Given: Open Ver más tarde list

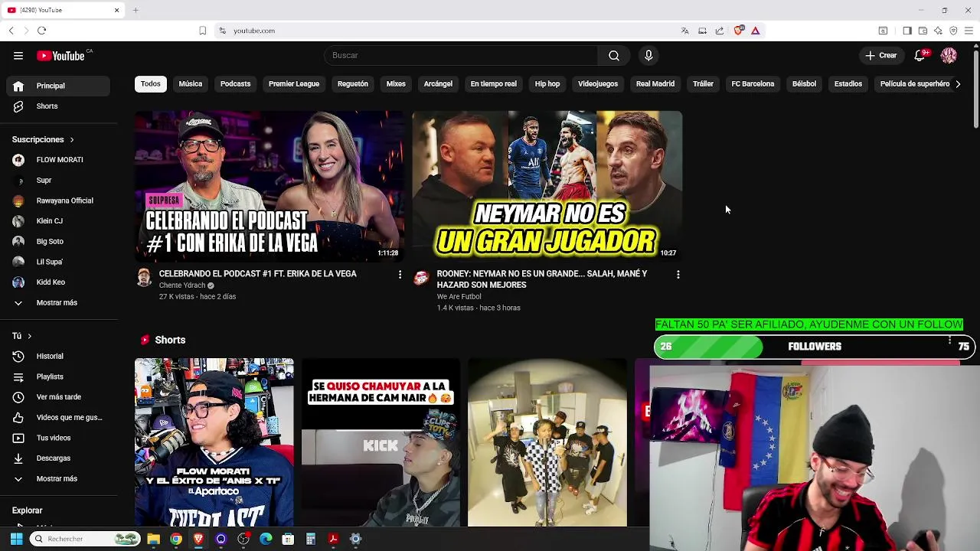Looking at the screenshot, I should pyautogui.click(x=60, y=397).
